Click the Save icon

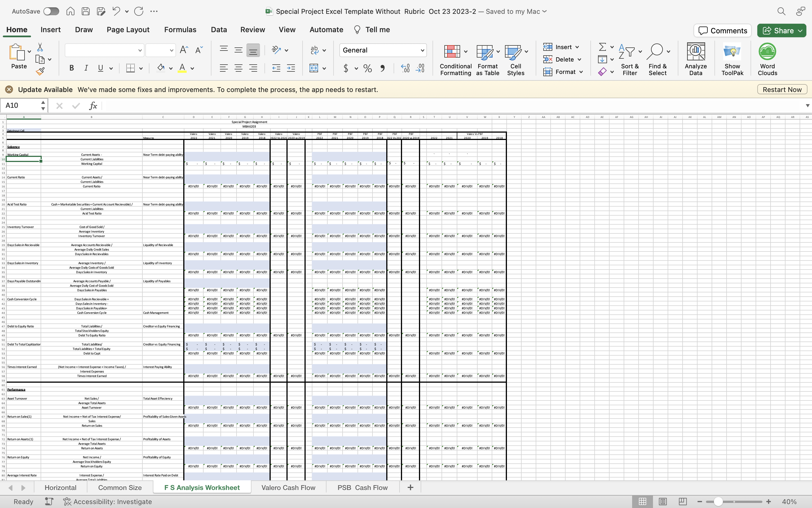tap(85, 11)
